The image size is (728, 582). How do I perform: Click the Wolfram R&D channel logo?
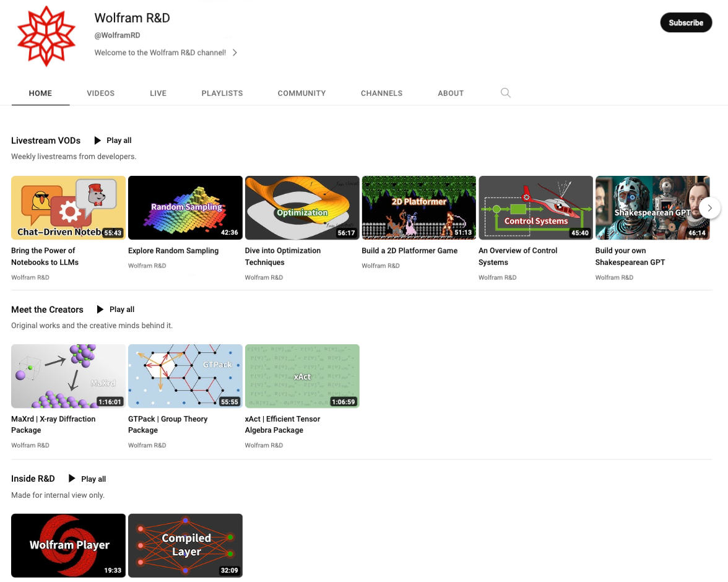coord(46,37)
